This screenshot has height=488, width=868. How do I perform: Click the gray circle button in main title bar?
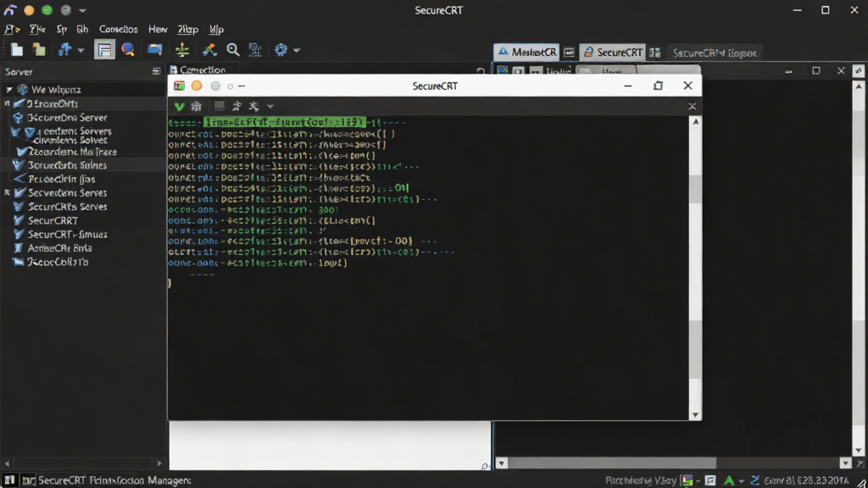[66, 10]
